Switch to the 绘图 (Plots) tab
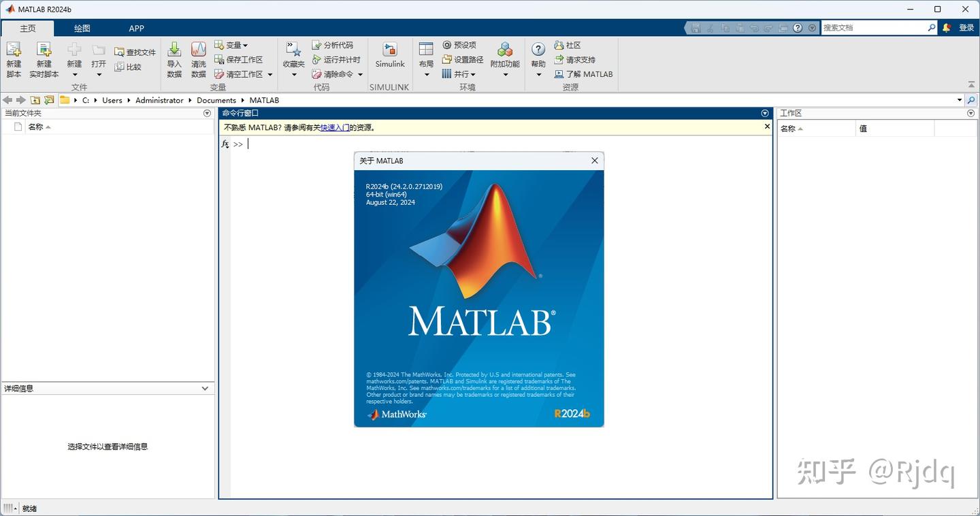The image size is (980, 516). point(82,29)
